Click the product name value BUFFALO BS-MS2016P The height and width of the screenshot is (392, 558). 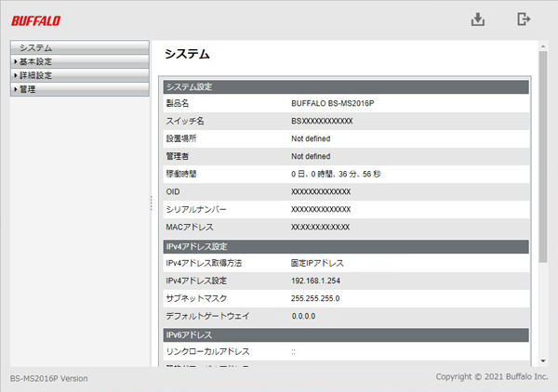[331, 104]
